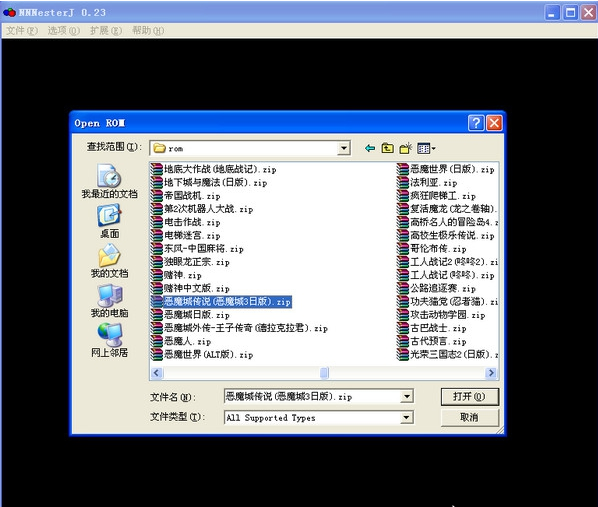Click the horizontal scrollbar right arrow

[491, 373]
